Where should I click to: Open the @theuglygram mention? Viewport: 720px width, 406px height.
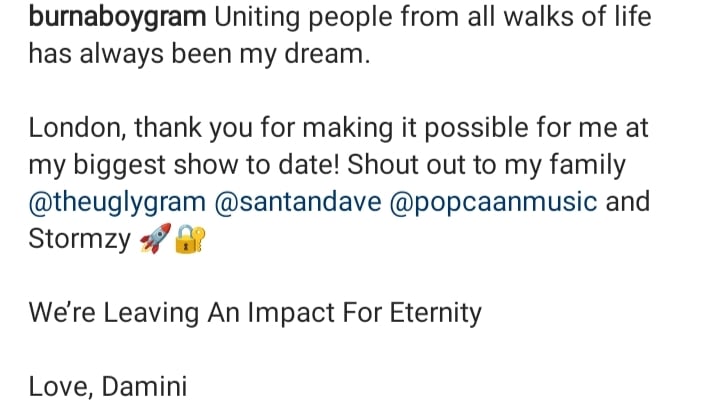click(x=117, y=201)
